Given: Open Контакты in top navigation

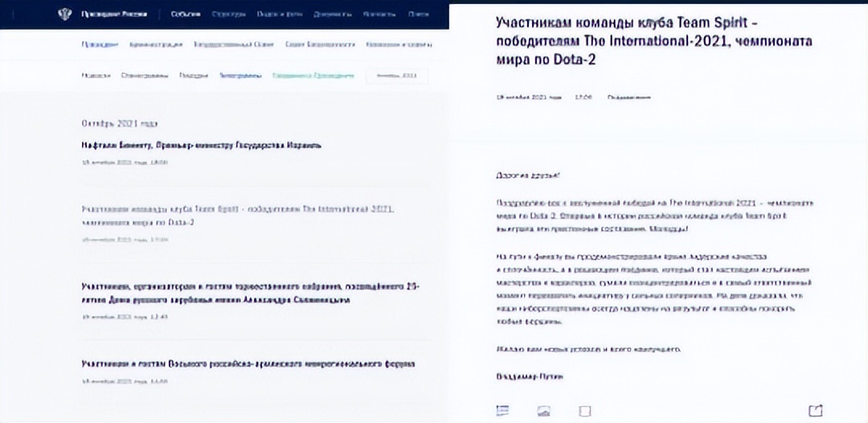Looking at the screenshot, I should pos(379,14).
